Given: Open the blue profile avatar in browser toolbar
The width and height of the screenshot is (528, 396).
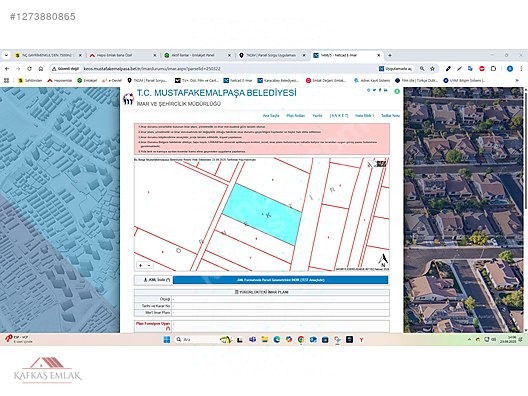Looking at the screenshot, I should click(510, 69).
